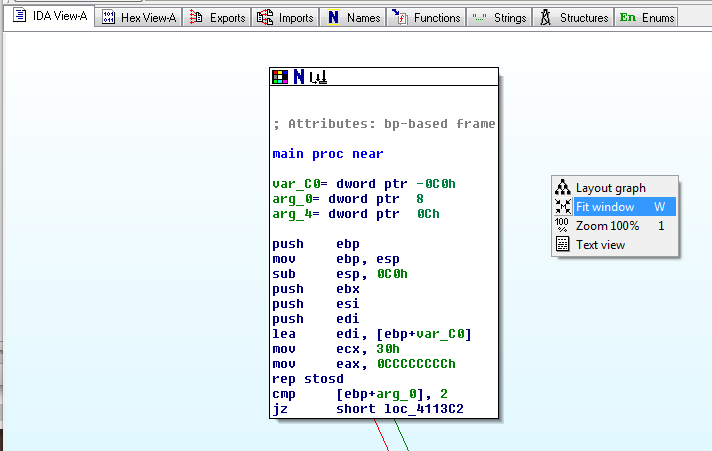The image size is (712, 451).
Task: Switch to the Functions tab
Action: click(437, 17)
